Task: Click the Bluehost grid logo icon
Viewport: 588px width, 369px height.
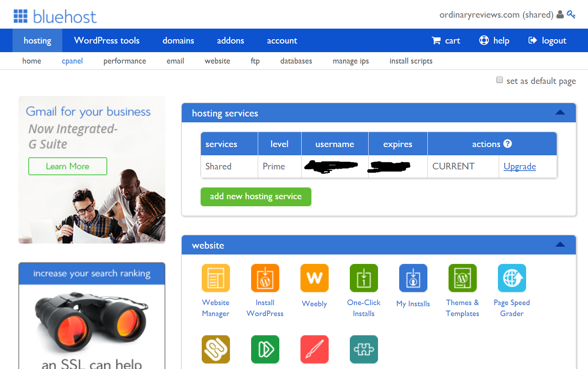Action: point(21,16)
